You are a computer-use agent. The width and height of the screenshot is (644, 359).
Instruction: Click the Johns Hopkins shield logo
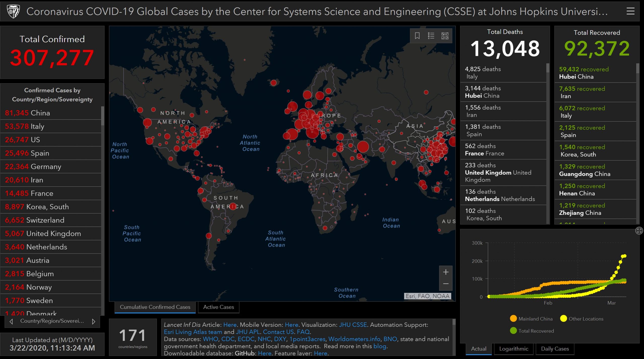13,11
